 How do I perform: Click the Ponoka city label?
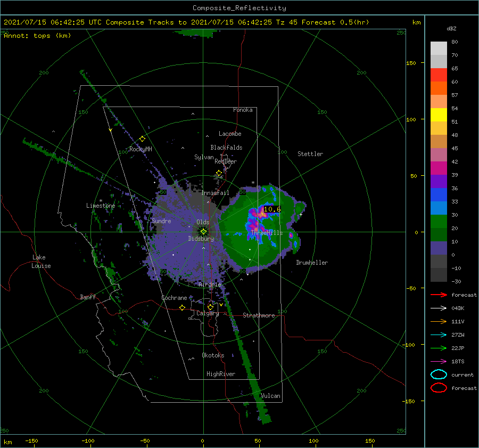tap(243, 110)
